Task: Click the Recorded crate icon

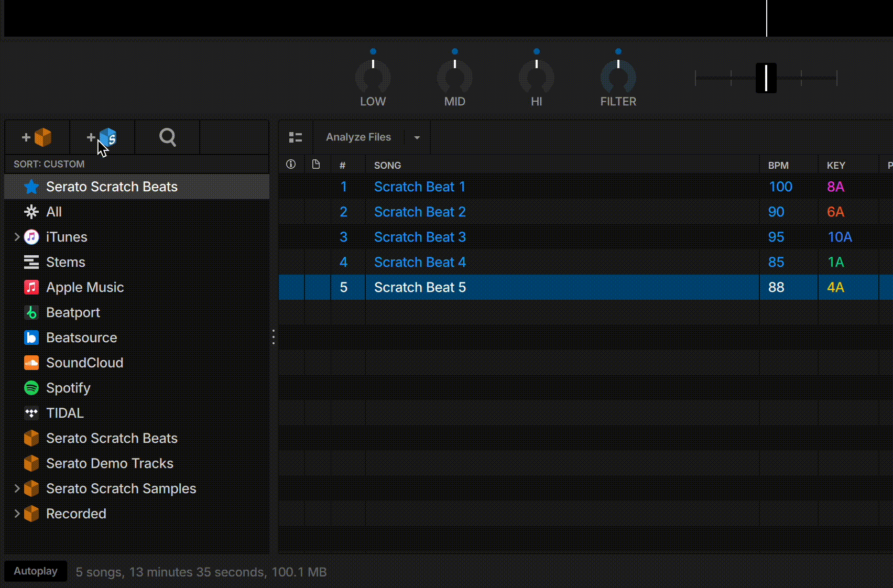Action: (x=31, y=514)
